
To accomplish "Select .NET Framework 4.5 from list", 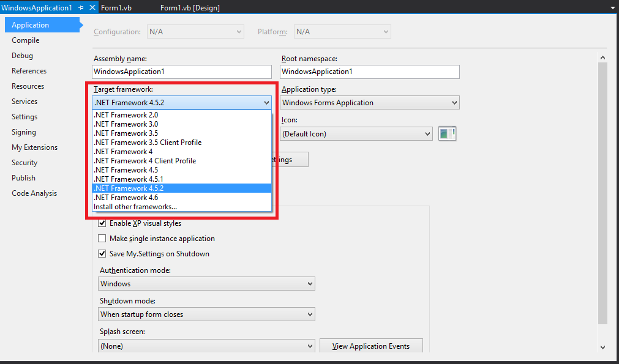I will (x=182, y=170).
